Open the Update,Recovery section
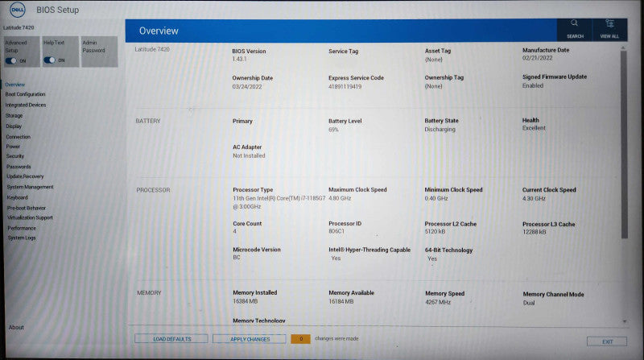This screenshot has width=644, height=360. [x=26, y=176]
